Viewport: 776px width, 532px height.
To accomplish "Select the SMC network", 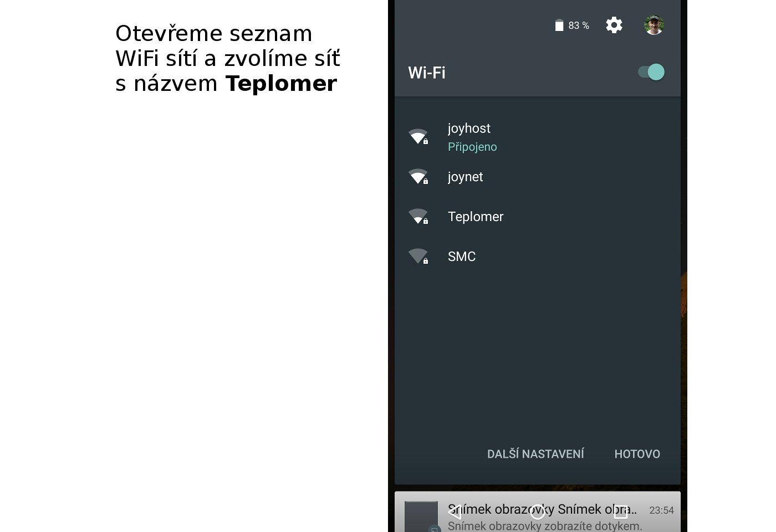I will (x=538, y=257).
